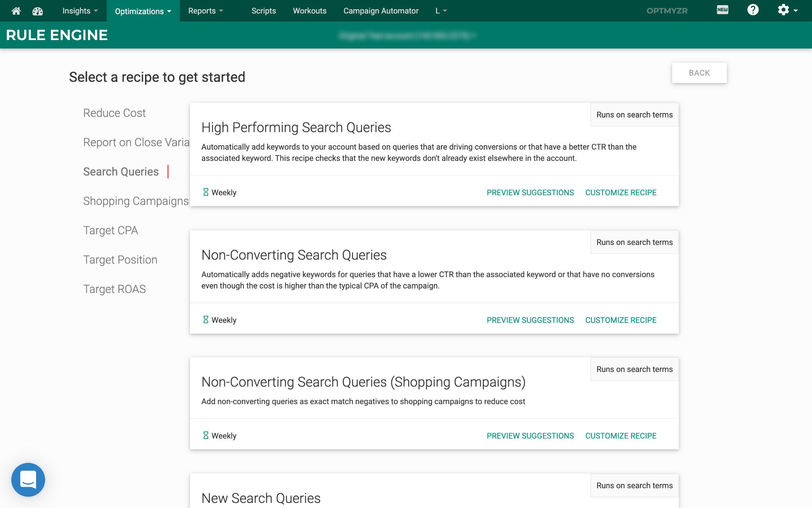Open the Campaign Automator menu item
The image size is (812, 508).
381,11
